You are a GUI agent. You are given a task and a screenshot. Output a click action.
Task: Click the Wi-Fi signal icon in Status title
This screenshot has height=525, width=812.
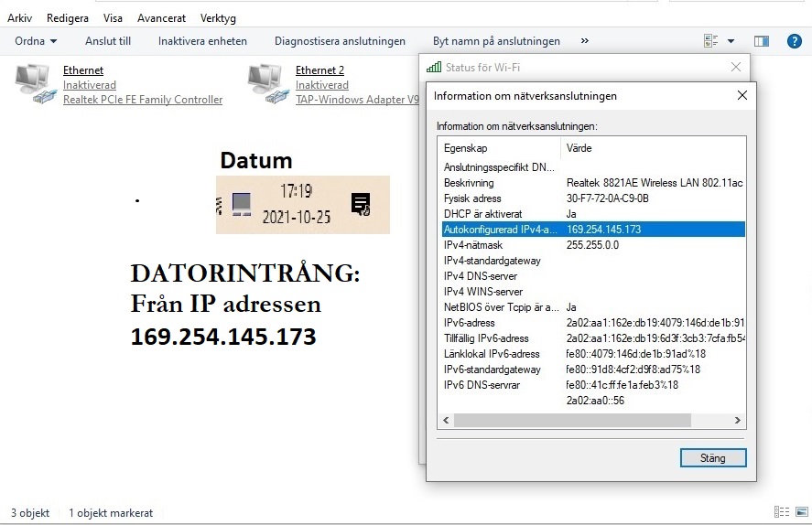tap(434, 67)
